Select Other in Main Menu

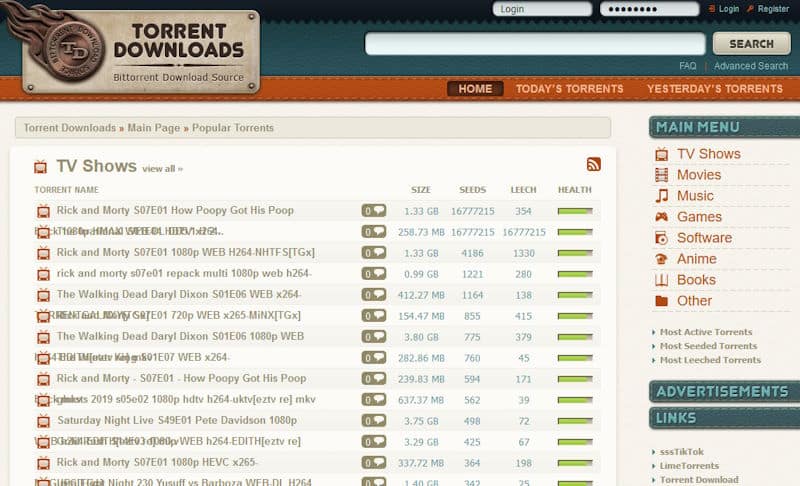point(694,301)
